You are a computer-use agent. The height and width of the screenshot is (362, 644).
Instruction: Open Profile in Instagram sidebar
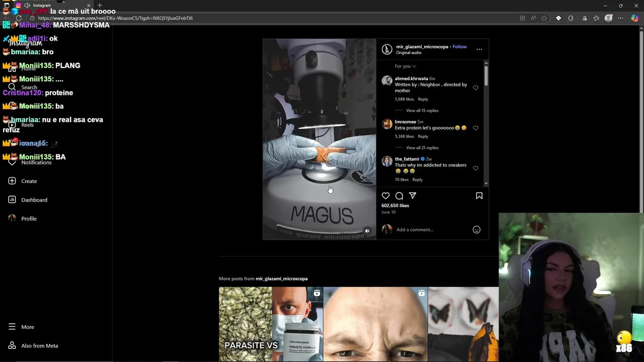pos(29,219)
